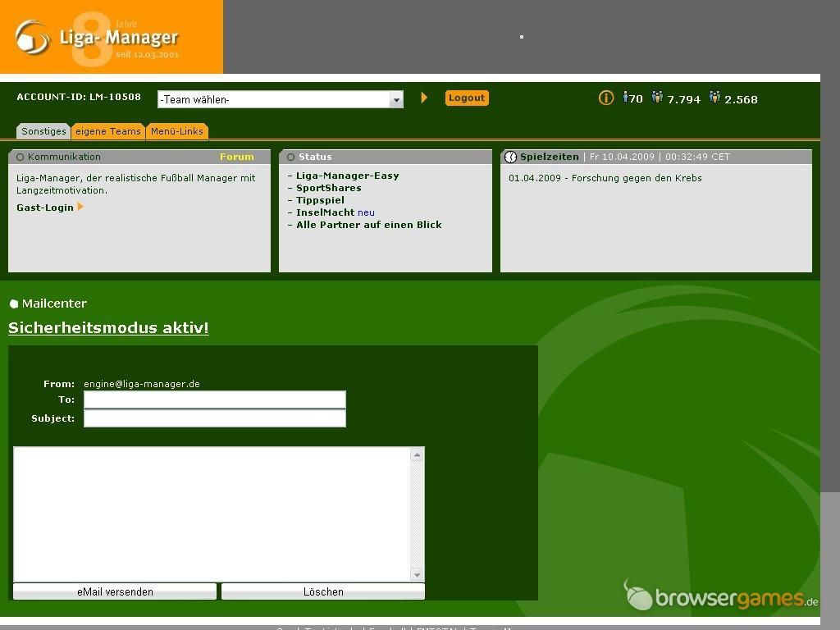Click the Mailcenter bullet icon
Screen dimensions: 840x630
pos(14,304)
